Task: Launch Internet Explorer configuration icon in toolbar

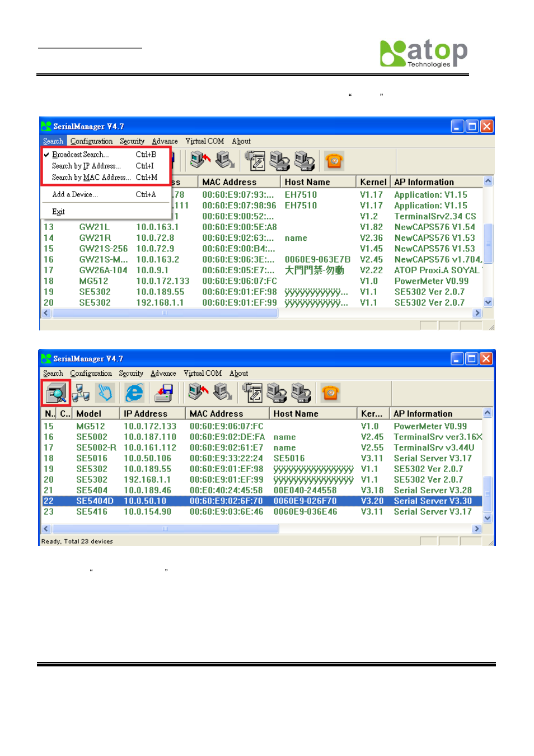Action: click(x=134, y=393)
